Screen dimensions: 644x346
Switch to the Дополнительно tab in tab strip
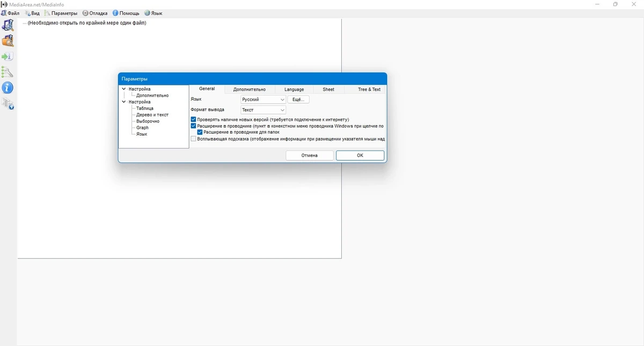[x=250, y=90]
